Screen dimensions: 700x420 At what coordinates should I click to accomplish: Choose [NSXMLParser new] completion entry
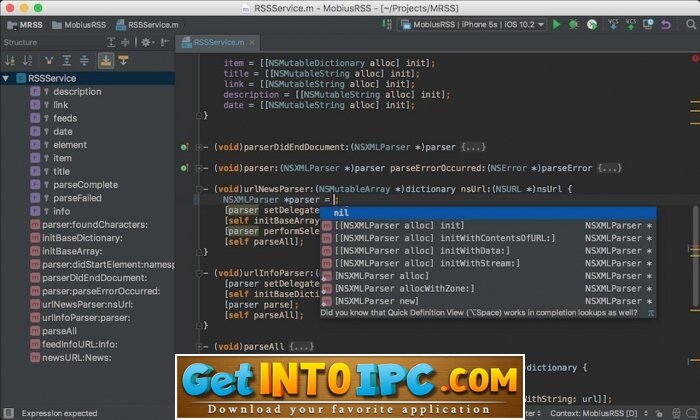[x=488, y=301]
